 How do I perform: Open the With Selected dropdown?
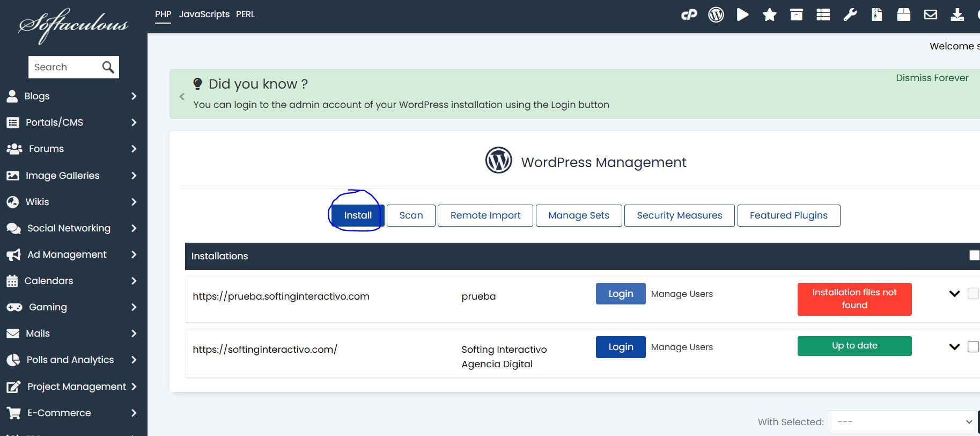[x=901, y=422]
